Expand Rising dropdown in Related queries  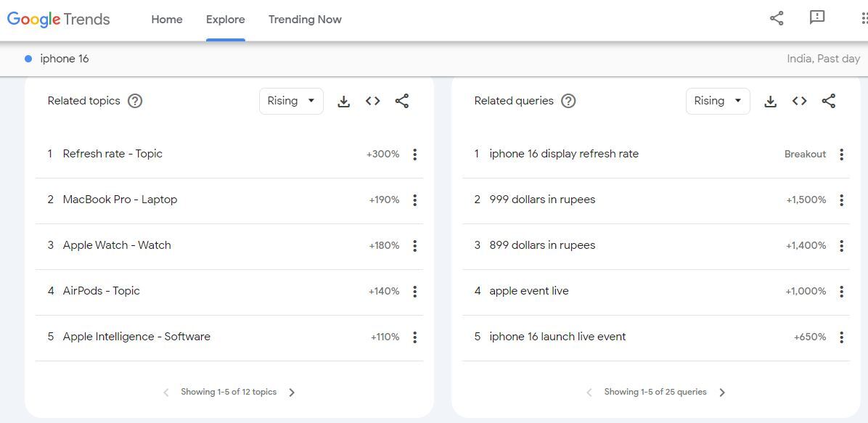[718, 101]
